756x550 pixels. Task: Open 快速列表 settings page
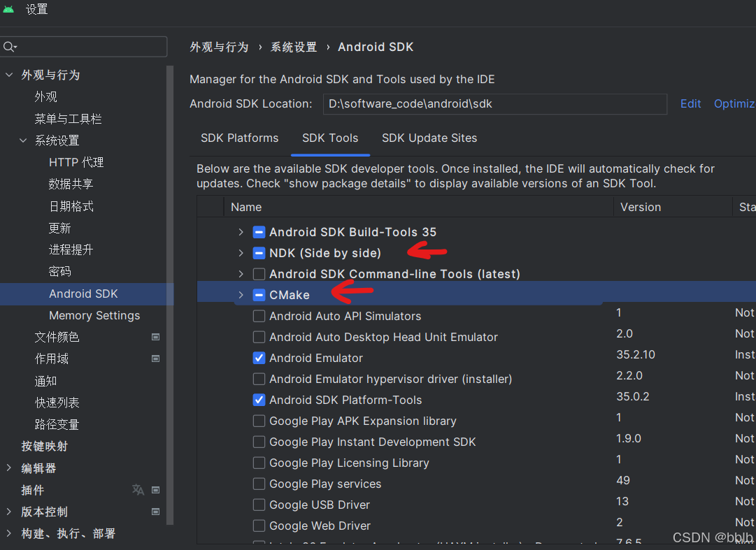(x=57, y=403)
